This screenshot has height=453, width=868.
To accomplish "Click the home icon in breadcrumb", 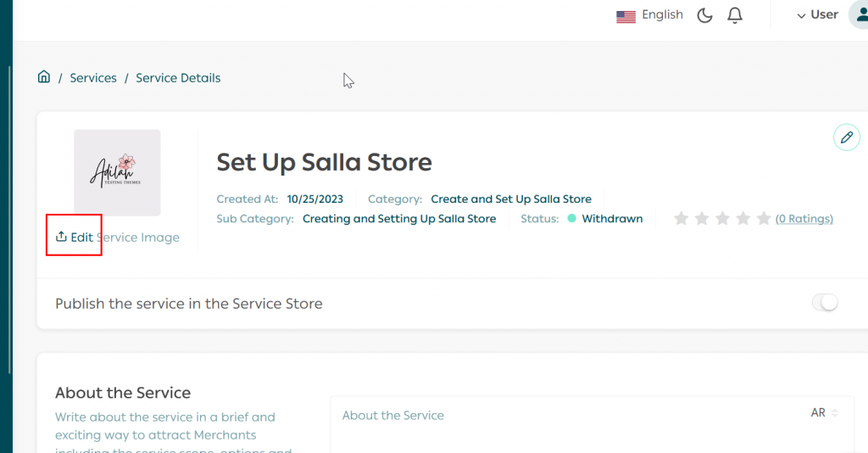I will coord(44,77).
